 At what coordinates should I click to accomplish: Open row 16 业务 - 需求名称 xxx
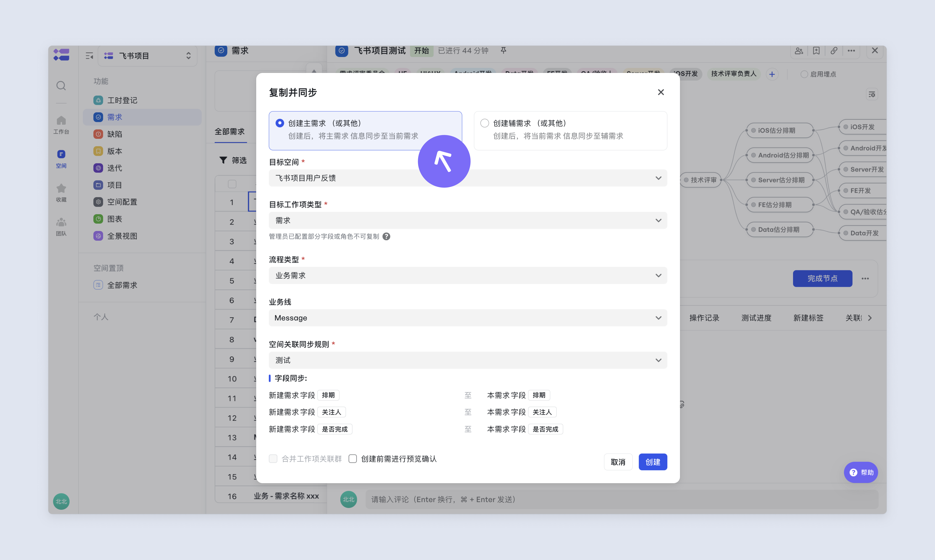286,496
